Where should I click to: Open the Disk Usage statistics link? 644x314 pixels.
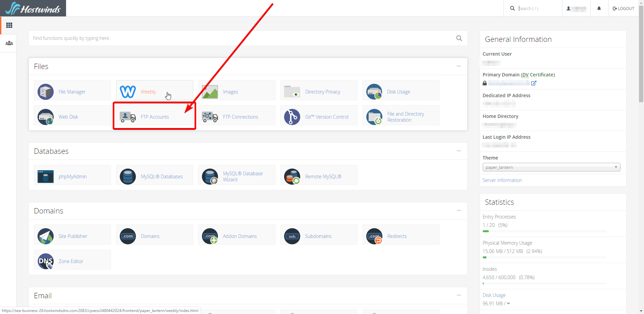494,295
